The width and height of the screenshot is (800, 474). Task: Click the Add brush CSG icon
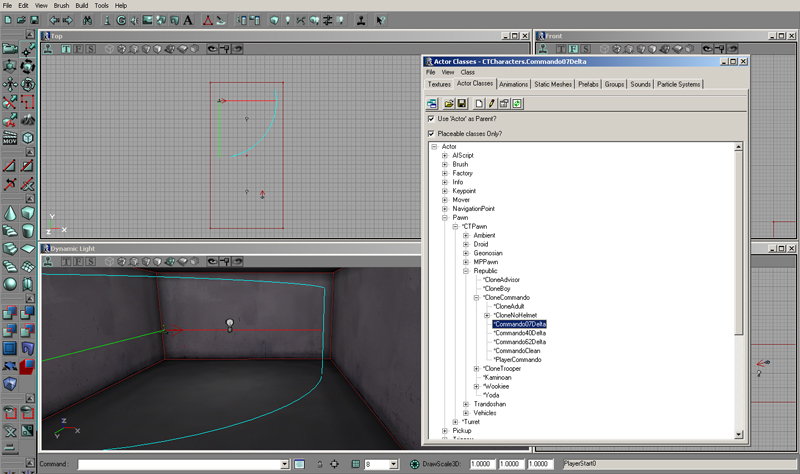(10, 312)
